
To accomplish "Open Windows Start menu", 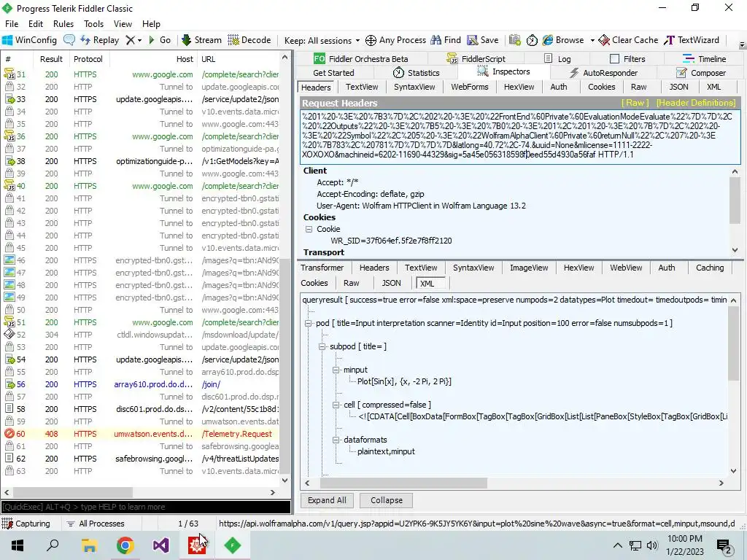I will coord(18,545).
